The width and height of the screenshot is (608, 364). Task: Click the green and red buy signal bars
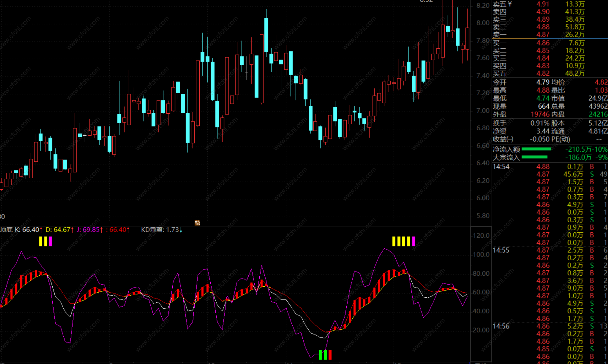[325, 355]
